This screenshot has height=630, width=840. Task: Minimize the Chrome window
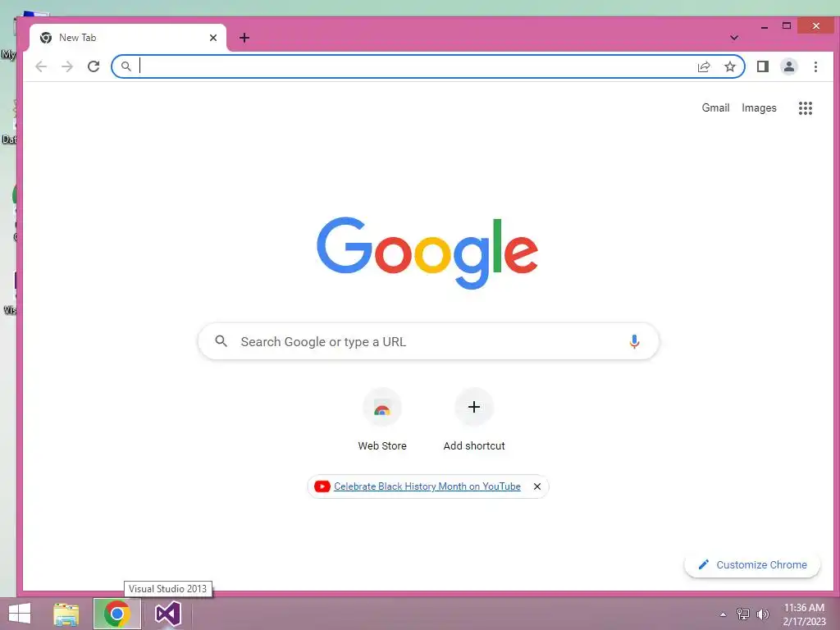pyautogui.click(x=765, y=25)
